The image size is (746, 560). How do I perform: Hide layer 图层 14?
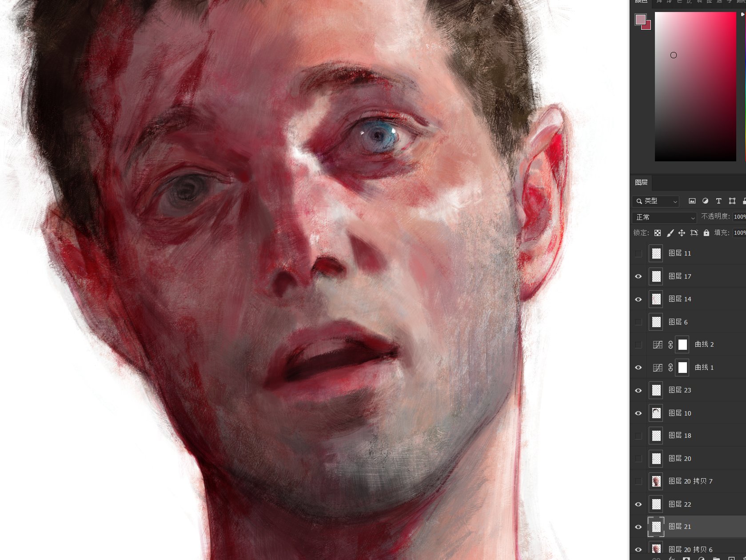638,299
